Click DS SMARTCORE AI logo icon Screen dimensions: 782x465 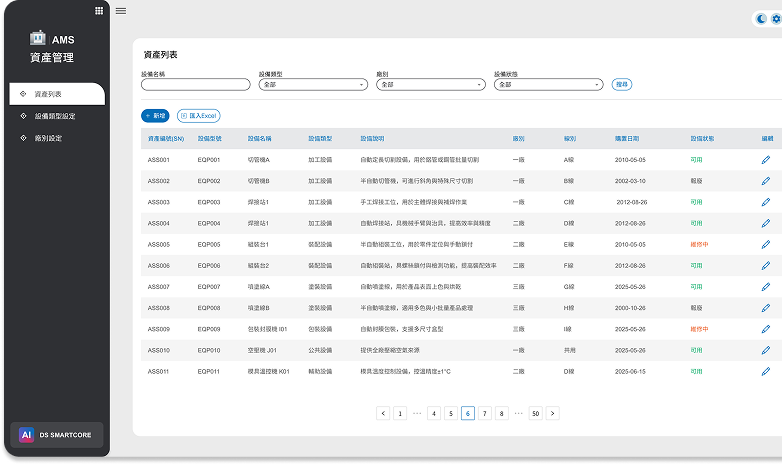pos(27,436)
